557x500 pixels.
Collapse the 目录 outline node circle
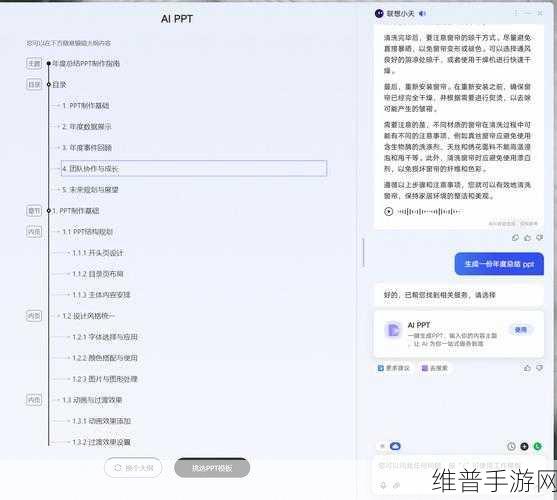pyautogui.click(x=49, y=85)
